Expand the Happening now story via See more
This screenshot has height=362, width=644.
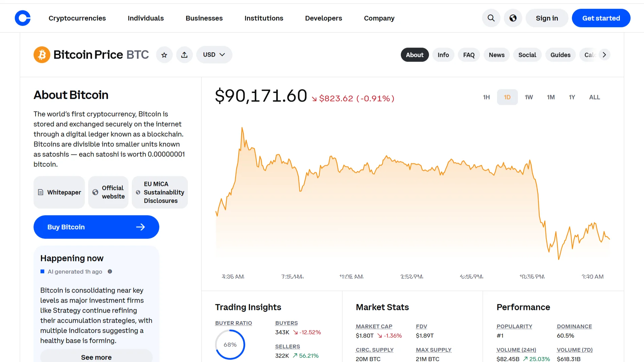pos(96,357)
